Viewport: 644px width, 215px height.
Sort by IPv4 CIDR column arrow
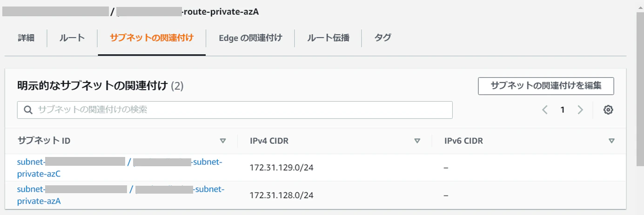417,141
